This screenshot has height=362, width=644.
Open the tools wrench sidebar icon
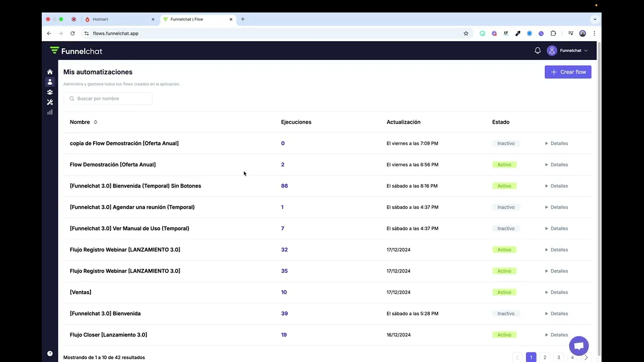coord(50,102)
